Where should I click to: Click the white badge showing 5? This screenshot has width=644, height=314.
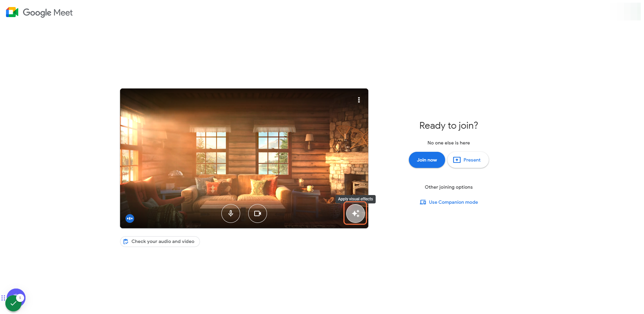click(x=20, y=298)
